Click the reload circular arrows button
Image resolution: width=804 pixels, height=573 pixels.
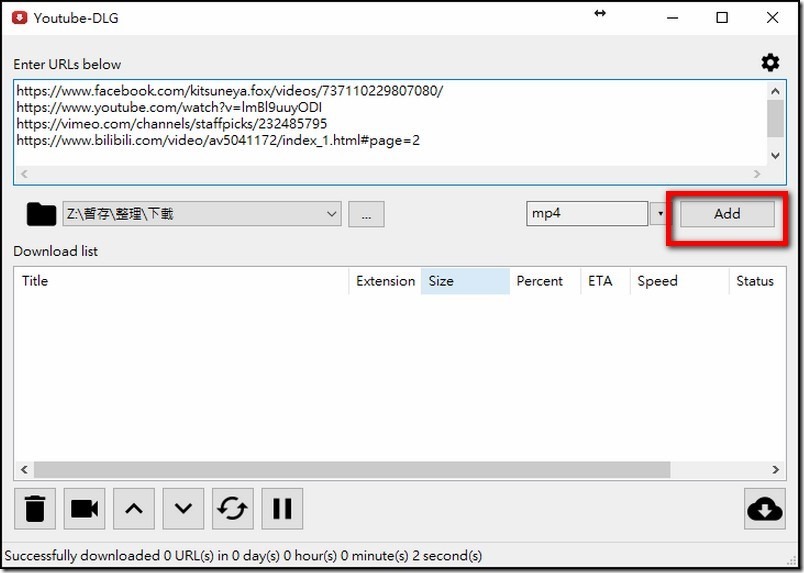(233, 509)
